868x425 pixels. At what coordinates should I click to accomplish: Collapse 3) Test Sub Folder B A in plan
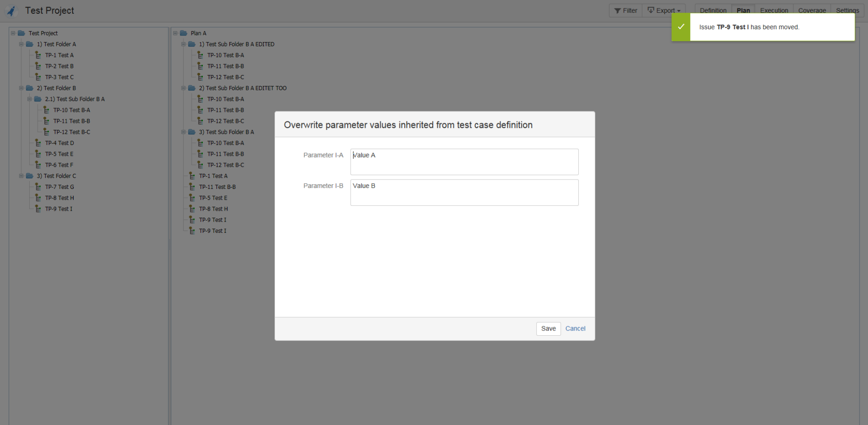coord(184,132)
